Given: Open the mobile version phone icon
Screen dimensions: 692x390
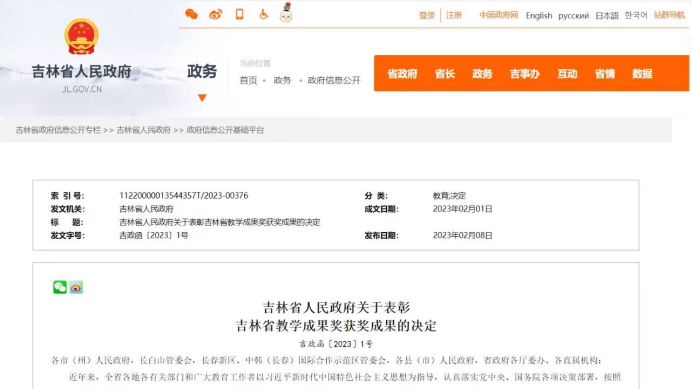Looking at the screenshot, I should pyautogui.click(x=239, y=14).
